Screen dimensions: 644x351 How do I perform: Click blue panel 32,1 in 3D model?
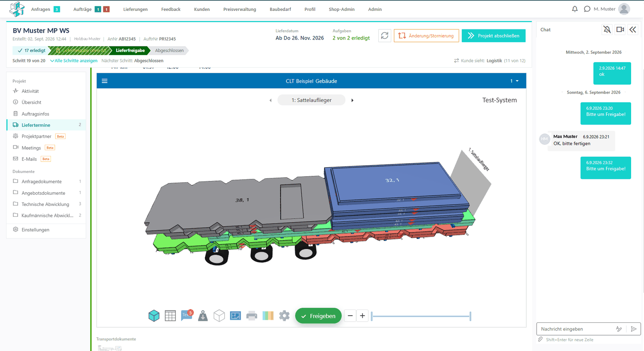pyautogui.click(x=392, y=180)
